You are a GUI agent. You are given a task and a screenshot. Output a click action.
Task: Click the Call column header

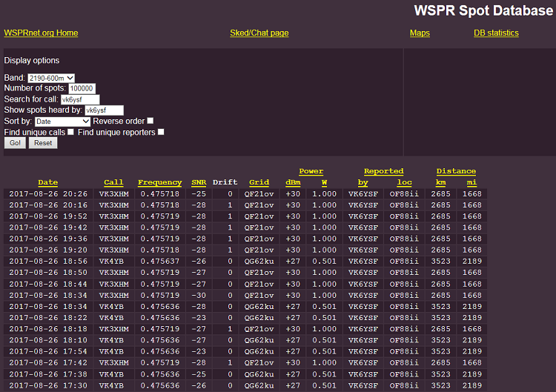click(x=113, y=182)
